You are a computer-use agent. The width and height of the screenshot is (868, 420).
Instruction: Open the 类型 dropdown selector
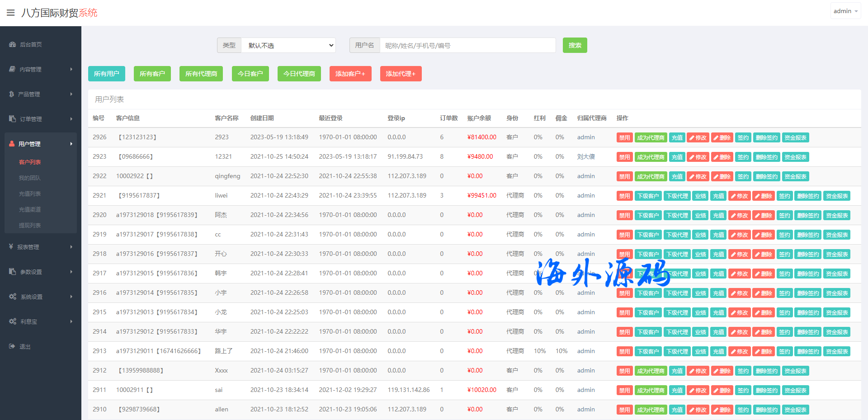(x=288, y=45)
